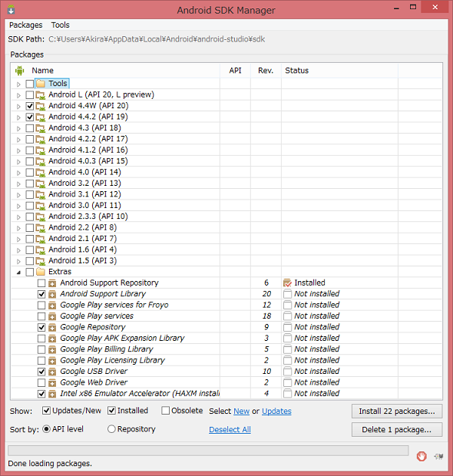This screenshot has width=453, height=476.
Task: Click the Android 2.3.3 platform folder icon
Action: tap(41, 217)
